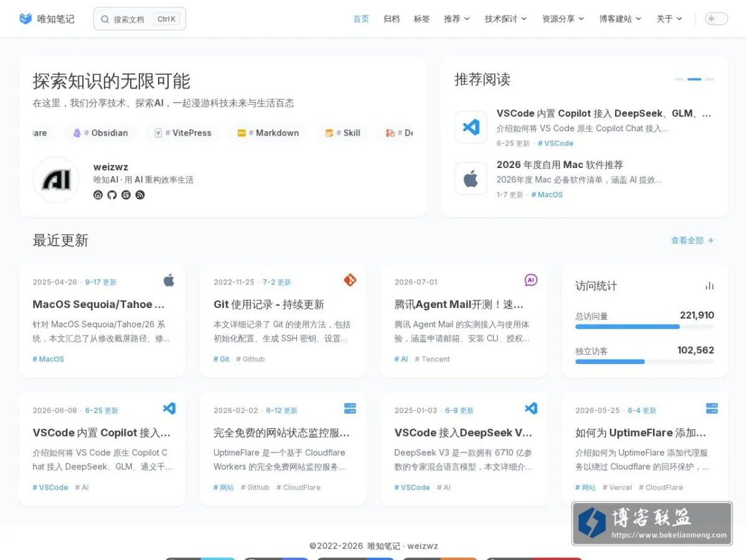This screenshot has width=747, height=560.
Task: Click the 唯知笔记 site title text
Action: pyautogui.click(x=56, y=19)
